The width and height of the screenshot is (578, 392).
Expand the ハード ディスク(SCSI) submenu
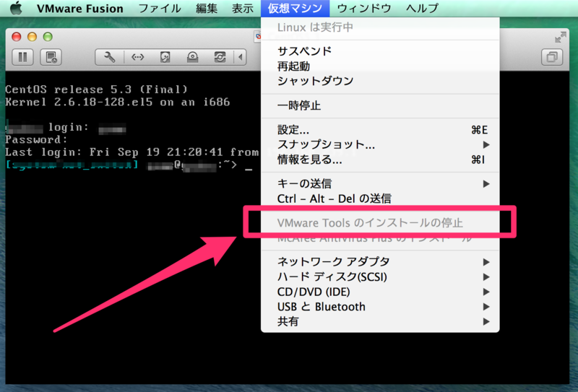[380, 276]
